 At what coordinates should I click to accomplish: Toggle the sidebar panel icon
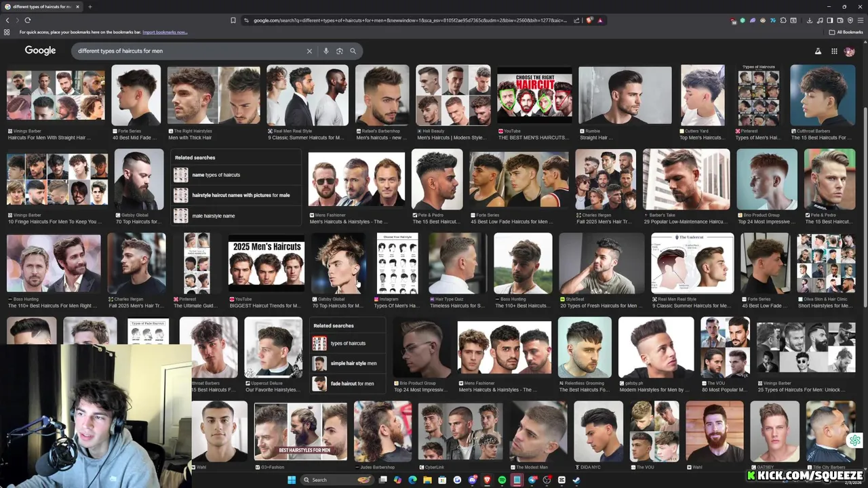[830, 20]
